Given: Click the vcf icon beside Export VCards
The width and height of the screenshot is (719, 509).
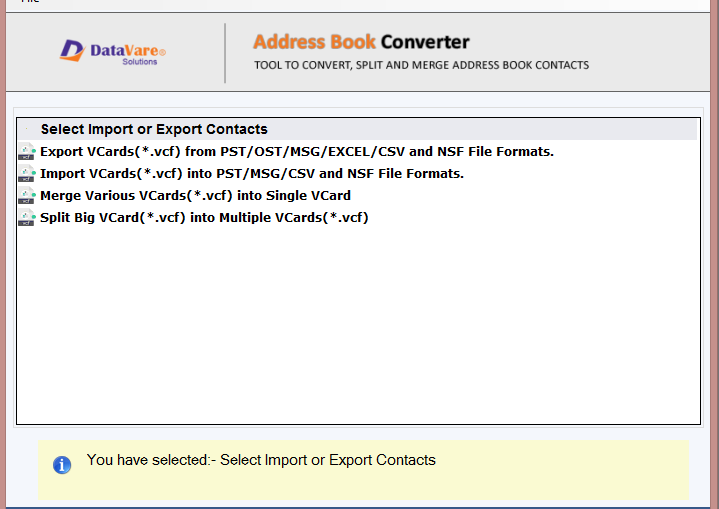Looking at the screenshot, I should coord(27,151).
